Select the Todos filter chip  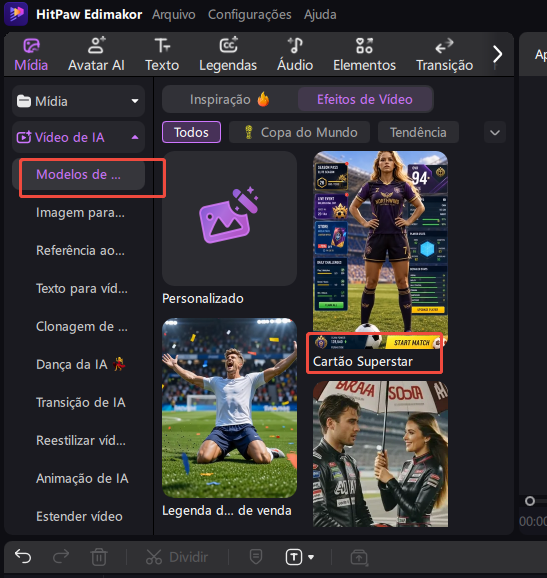(x=191, y=132)
